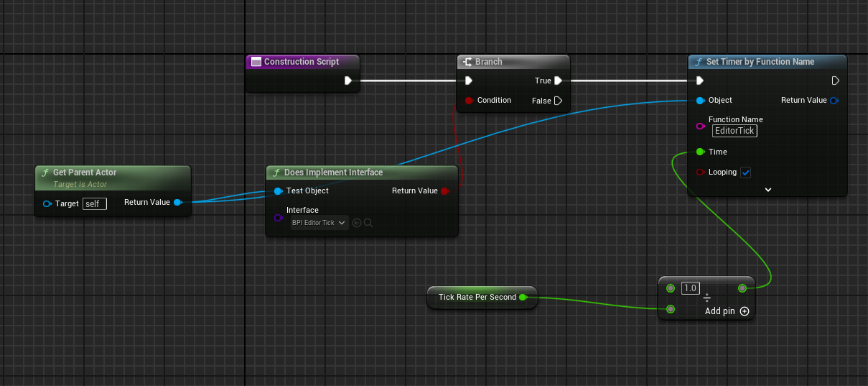Click the magnifier browse icon beside Interface dropdown
The image size is (868, 386).
368,223
